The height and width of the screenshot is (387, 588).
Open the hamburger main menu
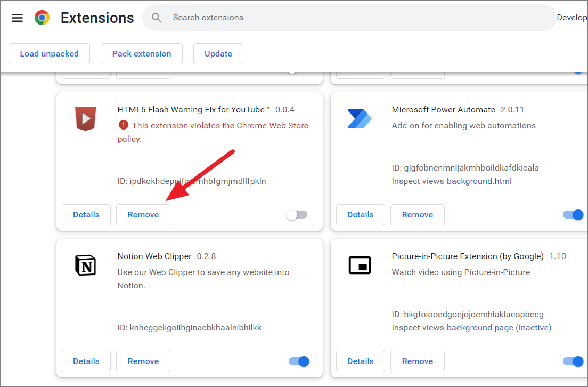coord(17,18)
